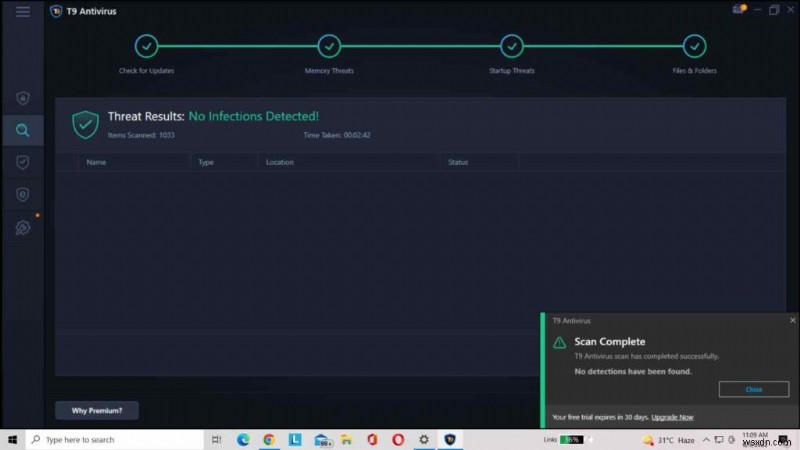This screenshot has width=800, height=450.
Task: Launch Microsoft Edge from taskbar
Action: click(243, 439)
